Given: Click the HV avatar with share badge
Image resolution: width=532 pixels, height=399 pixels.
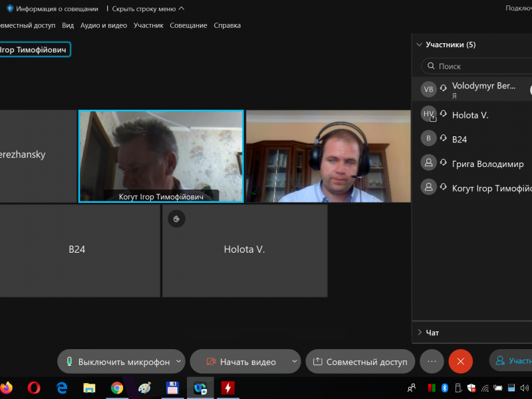Looking at the screenshot, I should 429,114.
